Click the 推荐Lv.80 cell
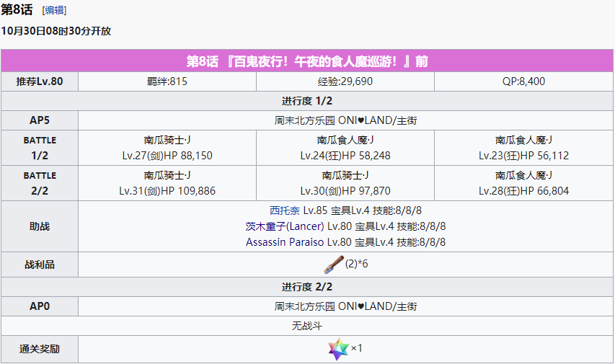The height and width of the screenshot is (364, 615). click(40, 81)
